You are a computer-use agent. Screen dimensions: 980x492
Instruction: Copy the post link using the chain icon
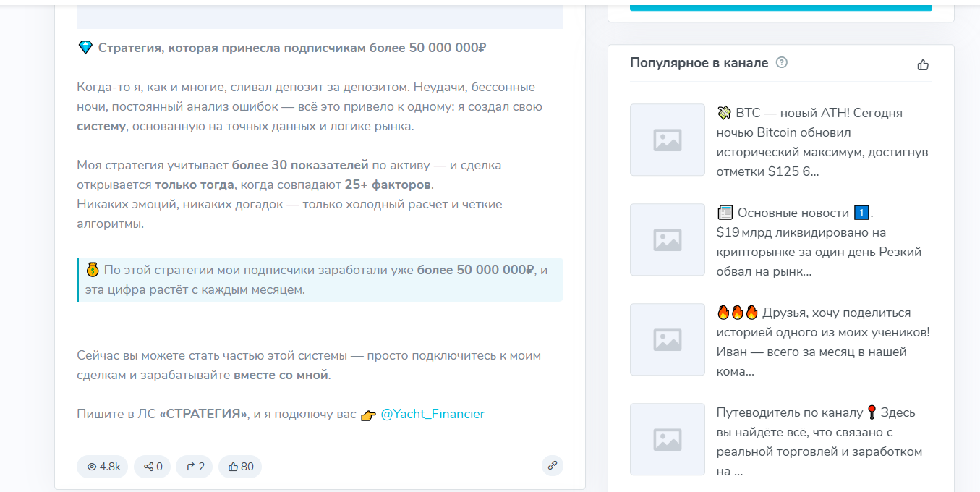click(x=553, y=465)
